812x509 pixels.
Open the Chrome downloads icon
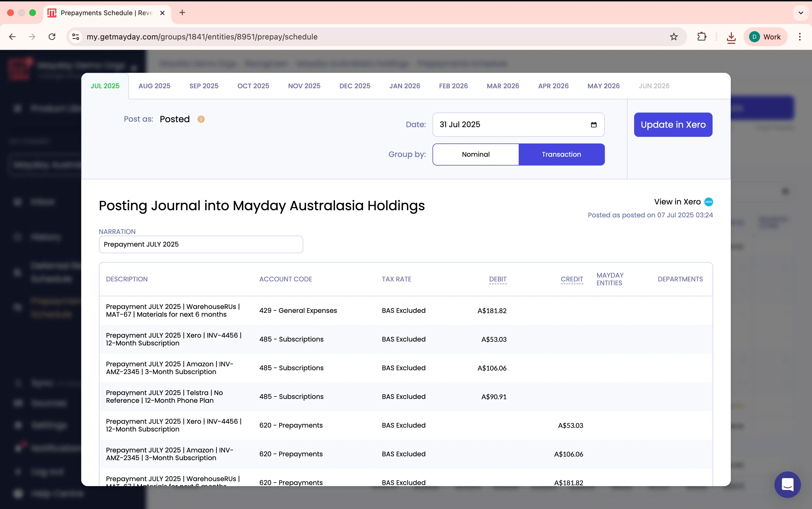(731, 37)
